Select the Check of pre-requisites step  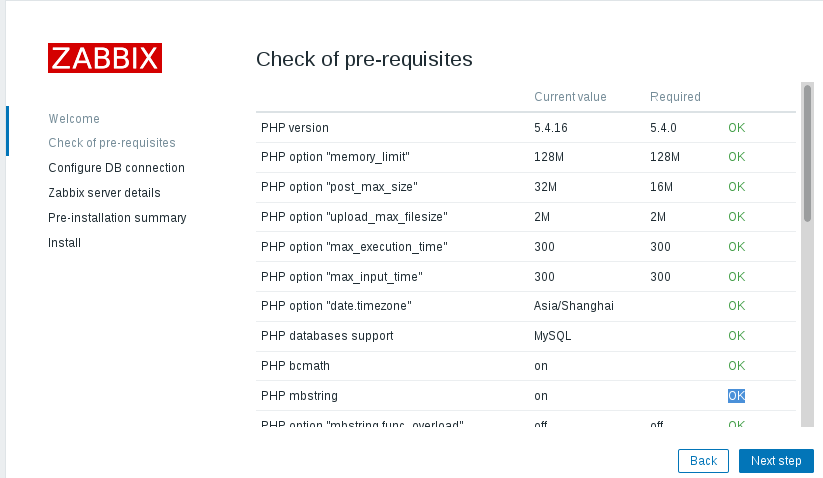coord(112,143)
